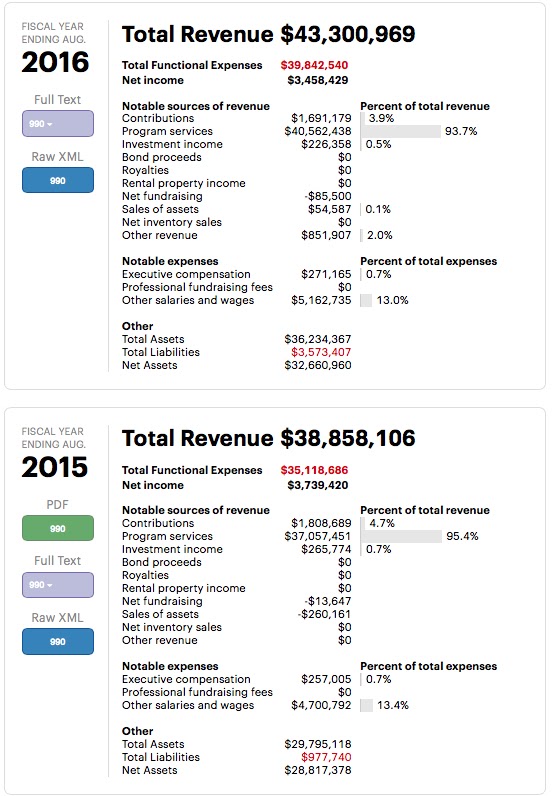Click the red 2015 expenses amount $35,118,686
Screen dimensions: 552x796
[314, 470]
